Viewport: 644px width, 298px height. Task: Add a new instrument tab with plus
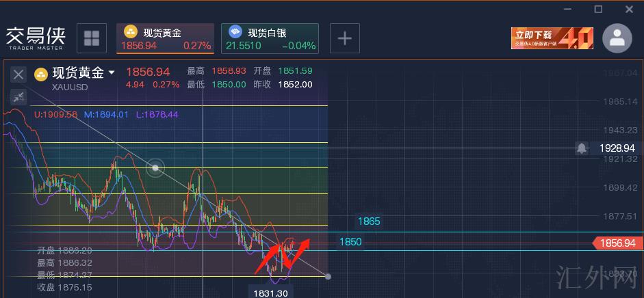point(345,38)
